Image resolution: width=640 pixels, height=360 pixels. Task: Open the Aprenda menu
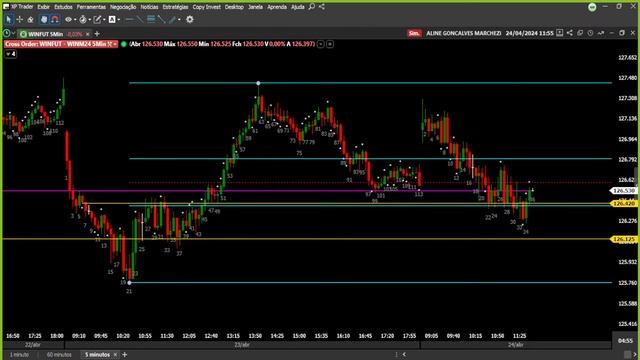tap(277, 7)
